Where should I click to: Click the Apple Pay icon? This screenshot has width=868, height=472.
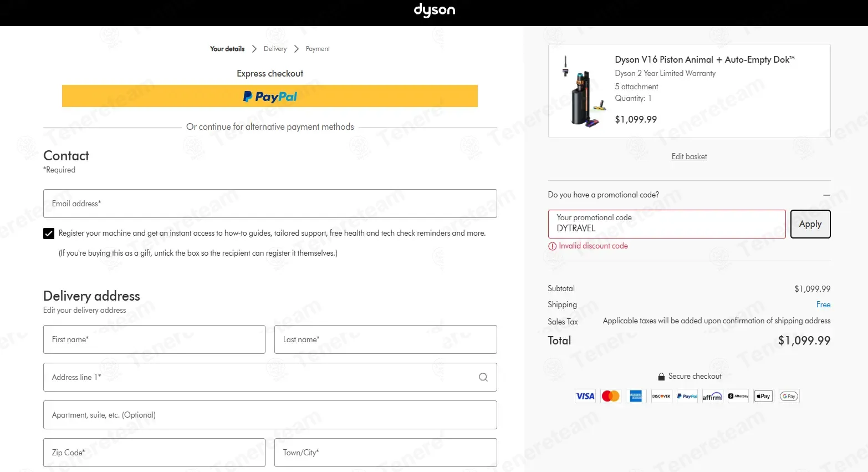coord(763,396)
